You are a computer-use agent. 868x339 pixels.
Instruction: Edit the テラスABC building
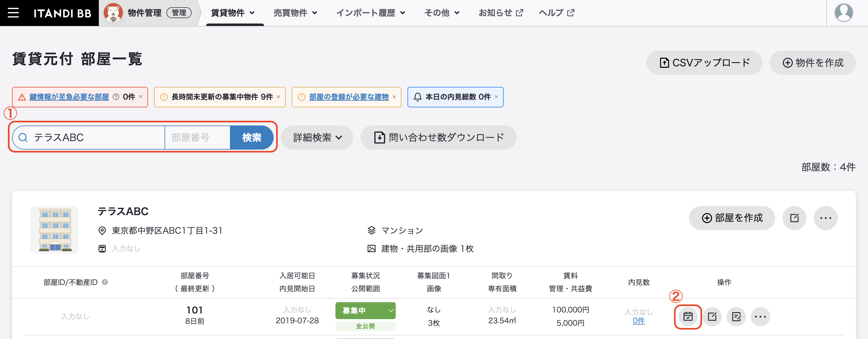(794, 218)
